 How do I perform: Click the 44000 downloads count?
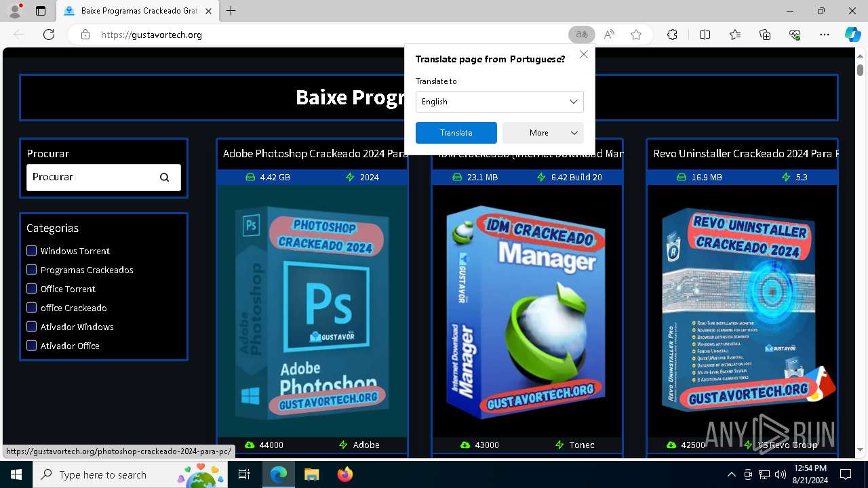click(x=271, y=445)
